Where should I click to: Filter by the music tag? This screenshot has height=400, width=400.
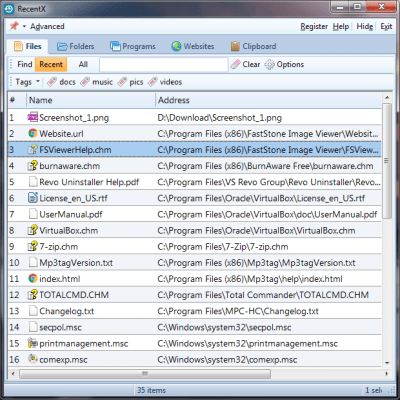pyautogui.click(x=97, y=82)
